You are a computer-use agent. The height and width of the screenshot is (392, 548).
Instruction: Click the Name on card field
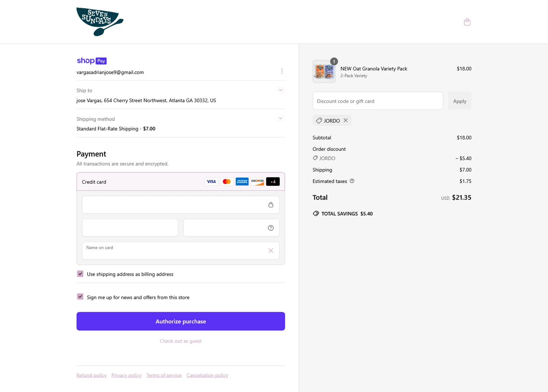180,251
